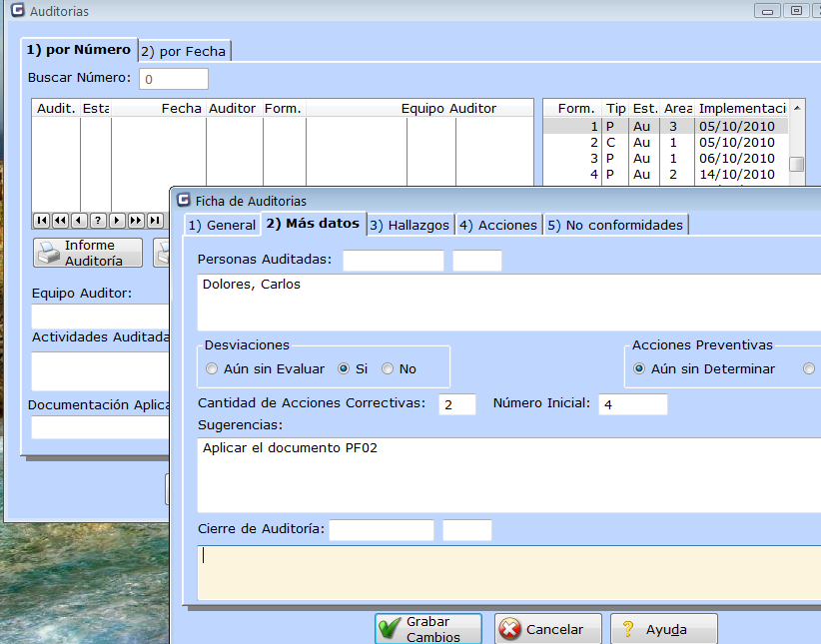The width and height of the screenshot is (821, 644).
Task: Go to previous record with single left arrow
Action: pos(79,221)
